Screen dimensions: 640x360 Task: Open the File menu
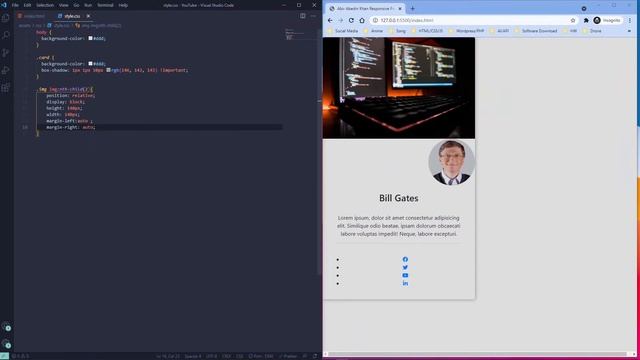(x=15, y=5)
